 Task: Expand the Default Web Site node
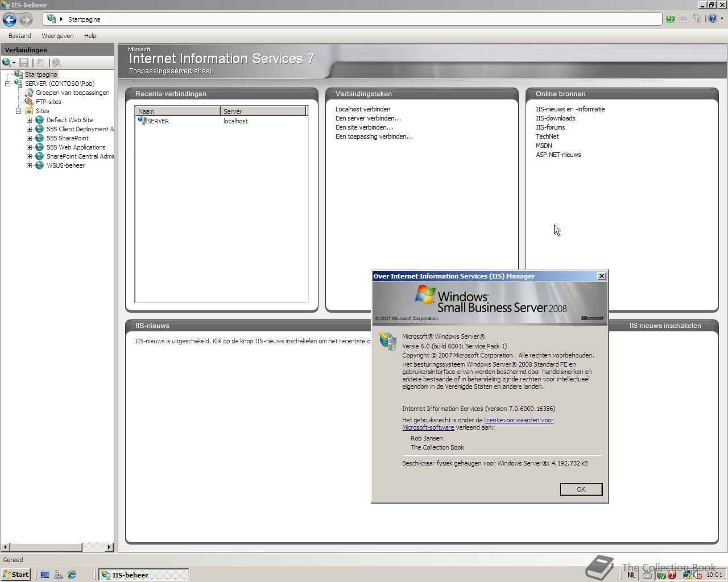click(x=29, y=120)
